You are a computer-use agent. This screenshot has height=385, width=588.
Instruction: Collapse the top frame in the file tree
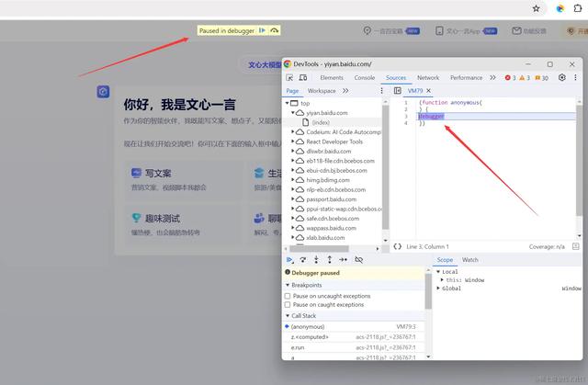coord(288,103)
